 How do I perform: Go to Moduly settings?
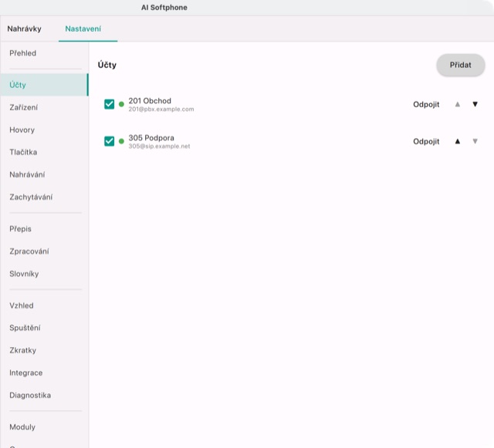pyautogui.click(x=44, y=427)
